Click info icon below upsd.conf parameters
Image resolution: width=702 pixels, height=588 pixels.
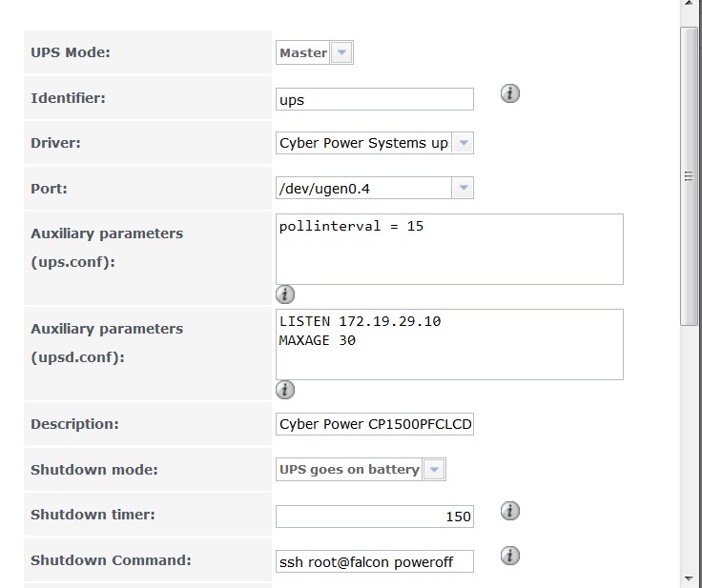(x=284, y=390)
